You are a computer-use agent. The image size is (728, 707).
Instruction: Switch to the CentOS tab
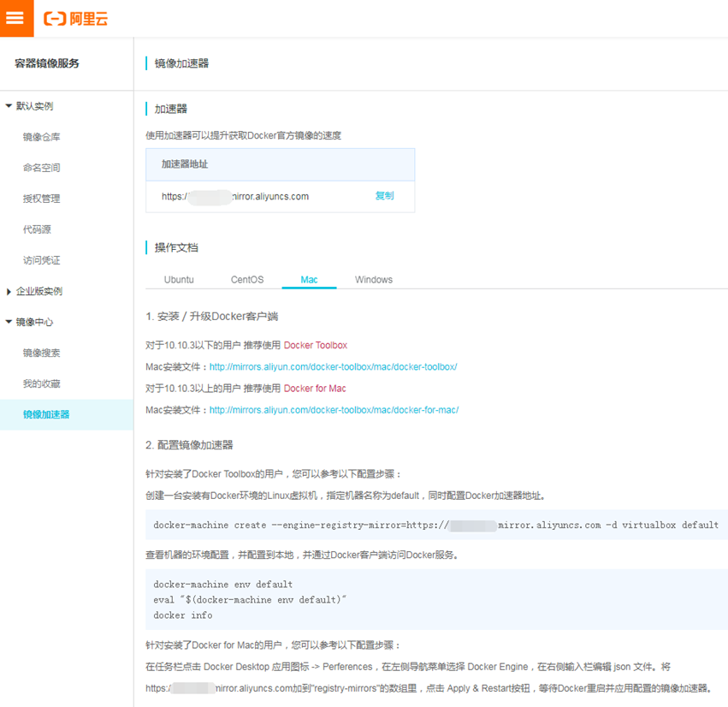pyautogui.click(x=247, y=280)
